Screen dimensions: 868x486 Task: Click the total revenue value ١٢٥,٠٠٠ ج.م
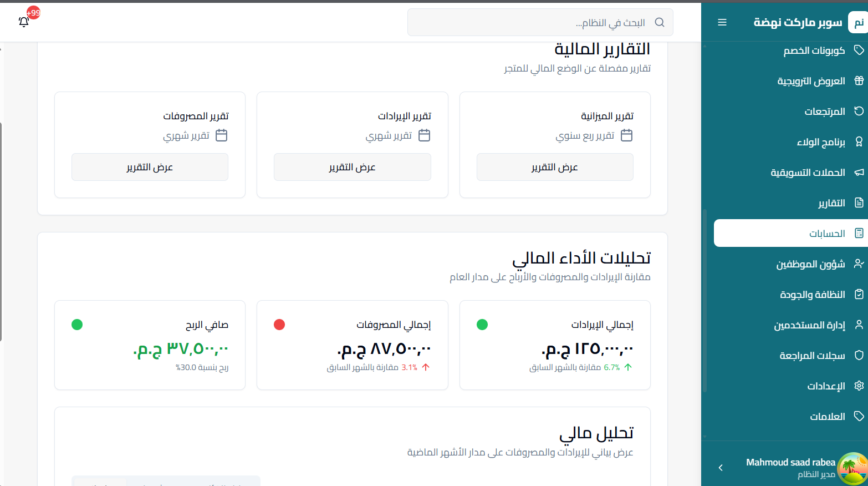tap(587, 348)
